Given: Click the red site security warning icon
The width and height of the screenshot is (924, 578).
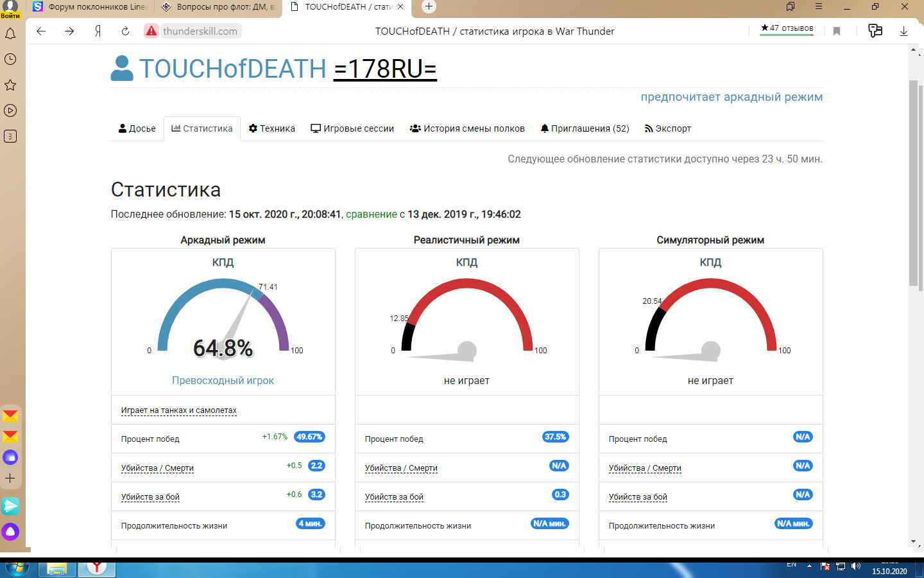Looking at the screenshot, I should [x=151, y=31].
